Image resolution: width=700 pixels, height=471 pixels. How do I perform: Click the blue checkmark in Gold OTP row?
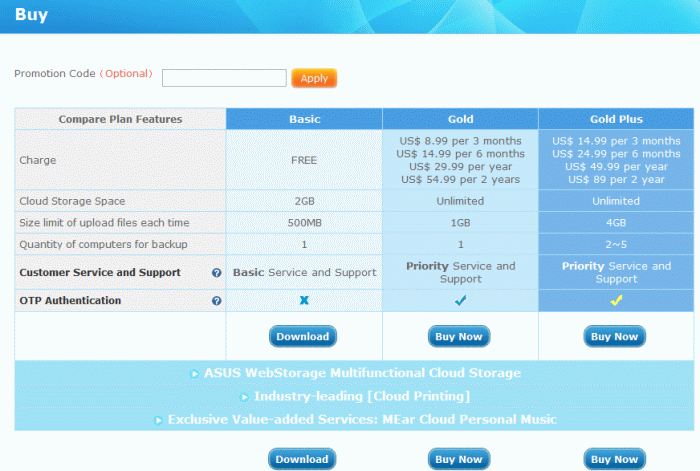[x=460, y=300]
